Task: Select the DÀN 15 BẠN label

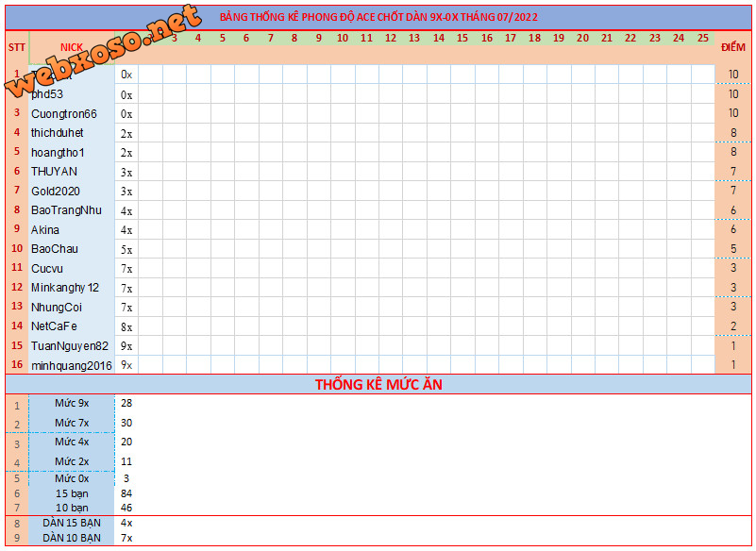Action: click(x=72, y=523)
